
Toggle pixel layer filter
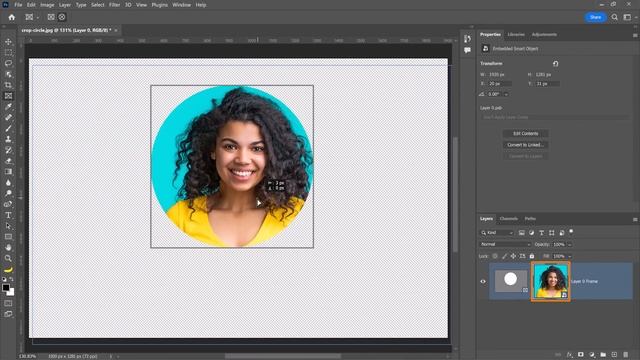[522, 233]
